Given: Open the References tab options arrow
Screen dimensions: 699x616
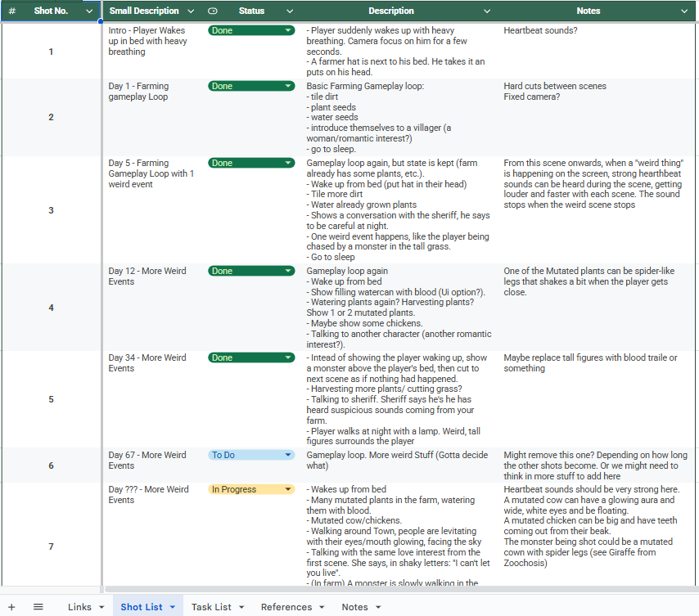Looking at the screenshot, I should (322, 607).
